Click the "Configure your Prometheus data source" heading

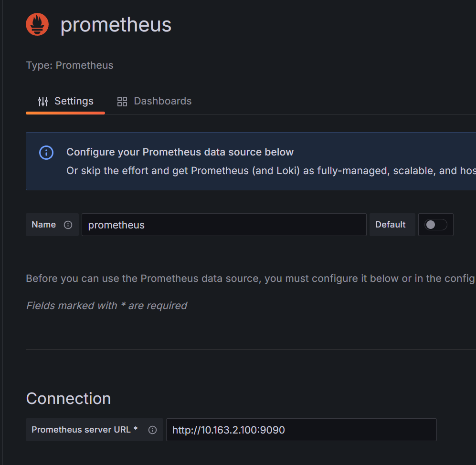tap(180, 152)
